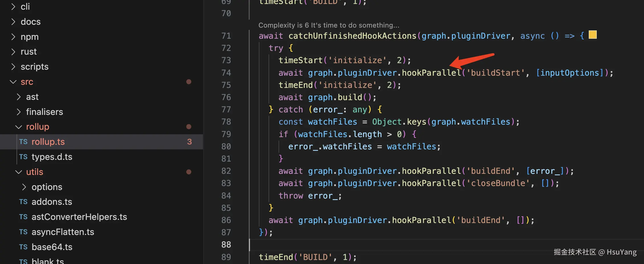Open the types.d.ts file

pos(52,157)
